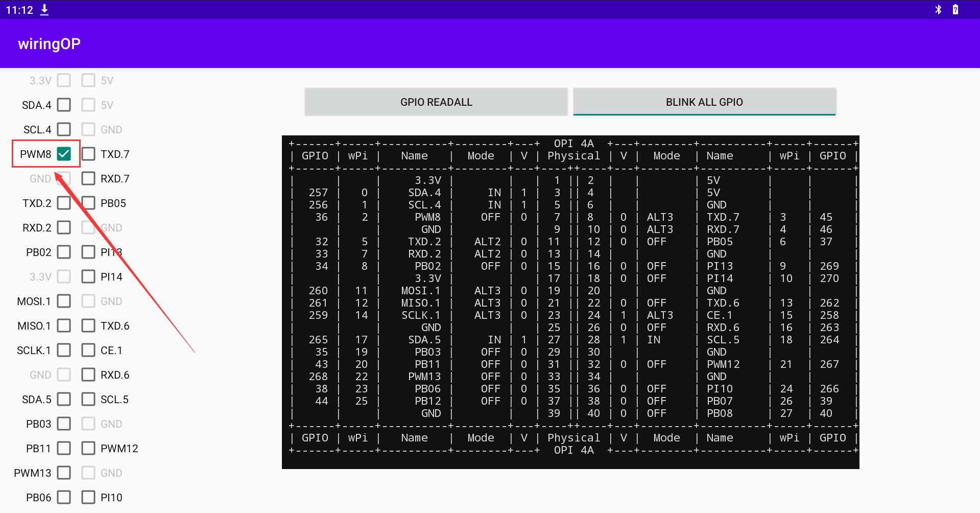Uncheck the PWM8 checkbox

click(64, 154)
